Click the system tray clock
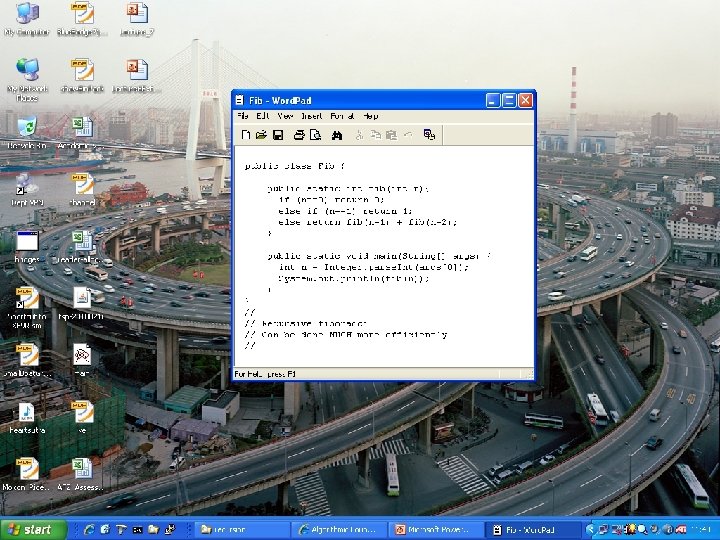 701,530
